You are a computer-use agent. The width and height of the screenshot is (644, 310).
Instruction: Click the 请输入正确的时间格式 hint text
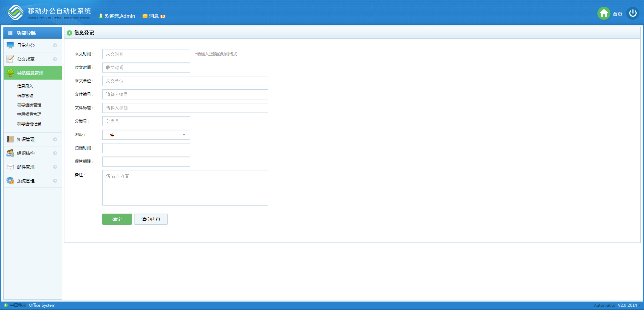point(216,54)
